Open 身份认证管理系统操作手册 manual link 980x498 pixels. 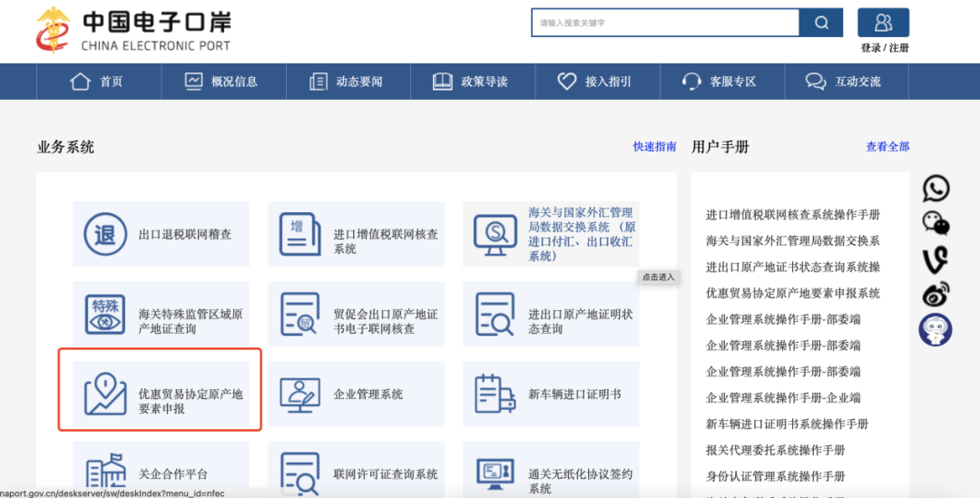(775, 476)
